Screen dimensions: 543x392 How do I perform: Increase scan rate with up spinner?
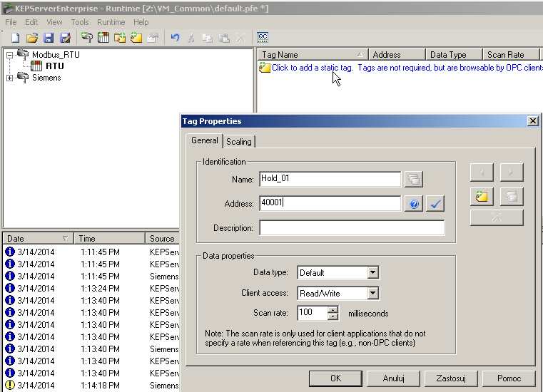click(333, 309)
